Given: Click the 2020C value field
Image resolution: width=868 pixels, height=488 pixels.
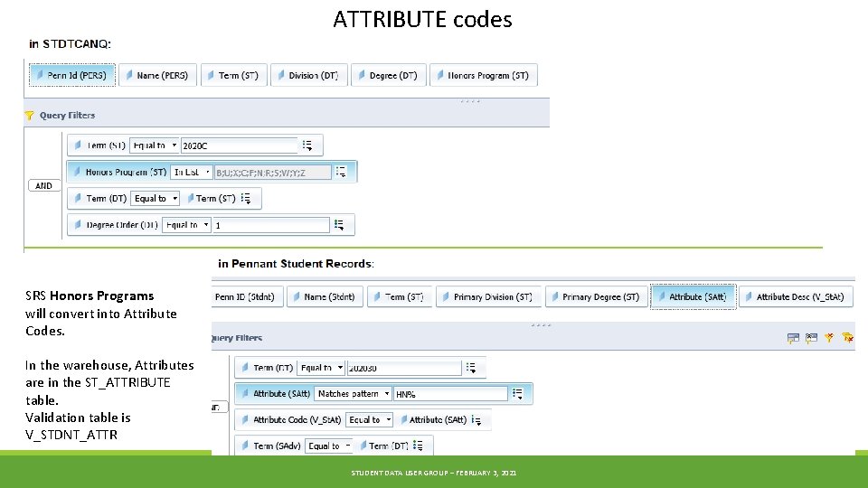Looking at the screenshot, I should point(239,145).
